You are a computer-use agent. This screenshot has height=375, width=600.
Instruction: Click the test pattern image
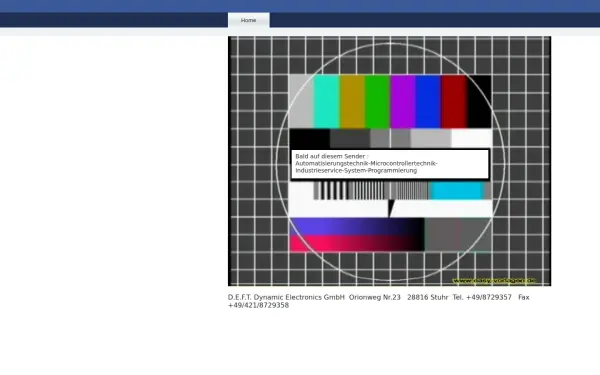click(x=390, y=161)
